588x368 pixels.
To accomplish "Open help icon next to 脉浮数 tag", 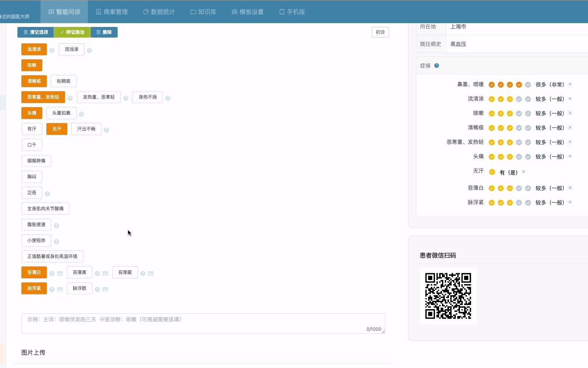I will (97, 289).
